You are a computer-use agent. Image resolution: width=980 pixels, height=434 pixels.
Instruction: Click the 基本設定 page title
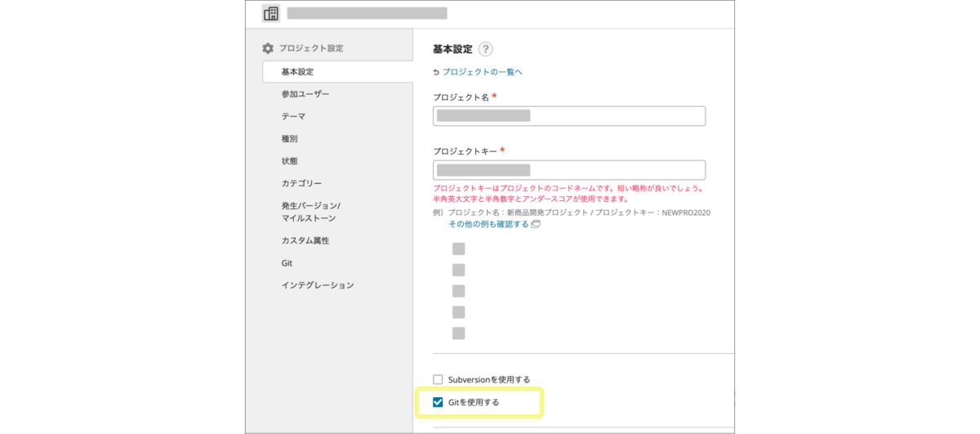pyautogui.click(x=452, y=49)
